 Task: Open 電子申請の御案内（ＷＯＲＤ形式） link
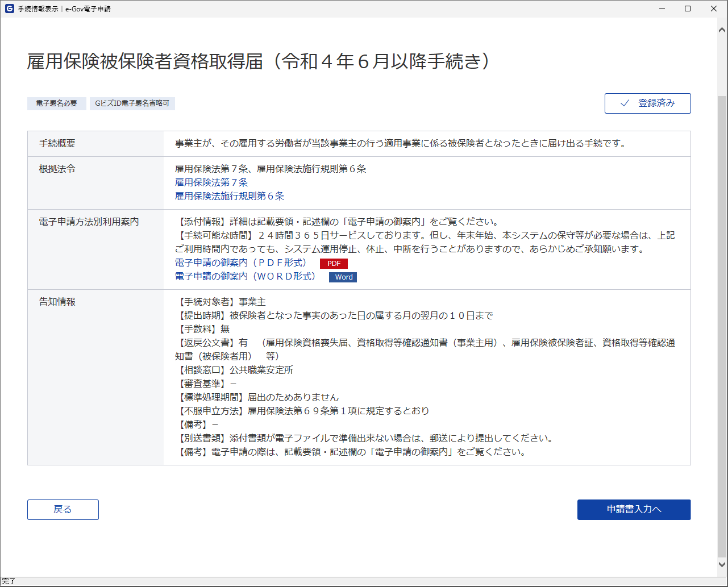pyautogui.click(x=246, y=276)
